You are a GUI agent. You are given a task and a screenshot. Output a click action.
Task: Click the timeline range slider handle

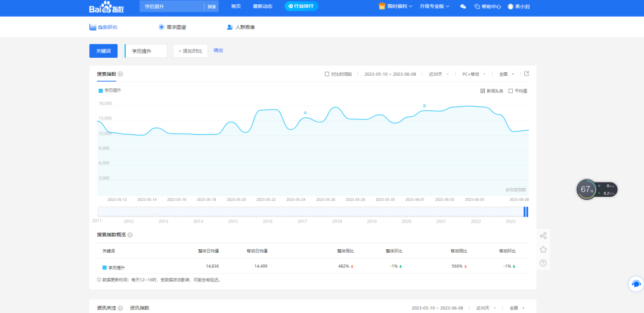526,212
